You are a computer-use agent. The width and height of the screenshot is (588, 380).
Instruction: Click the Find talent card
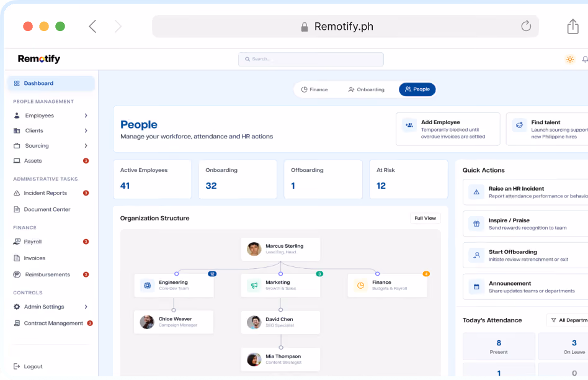point(547,129)
